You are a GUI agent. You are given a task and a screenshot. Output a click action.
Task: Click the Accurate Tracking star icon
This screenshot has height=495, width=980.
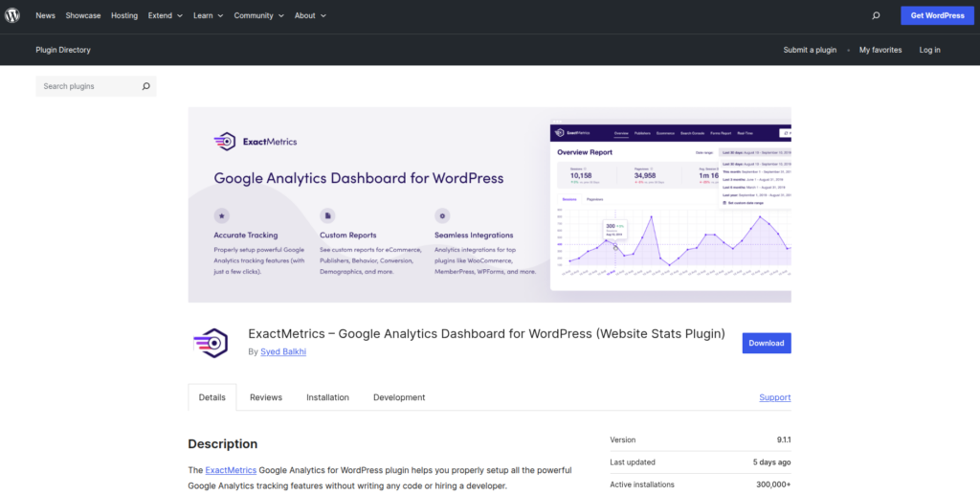221,215
